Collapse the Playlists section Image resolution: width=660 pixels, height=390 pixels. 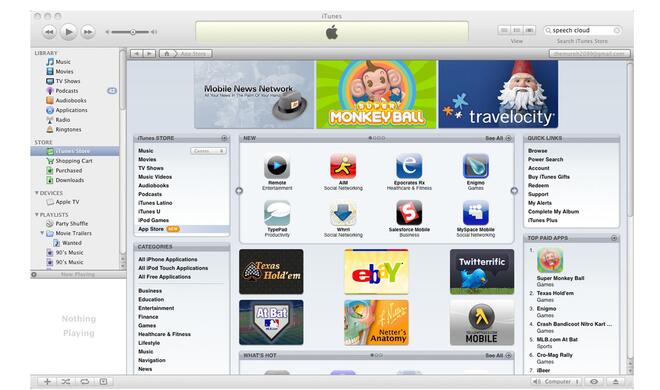point(37,215)
